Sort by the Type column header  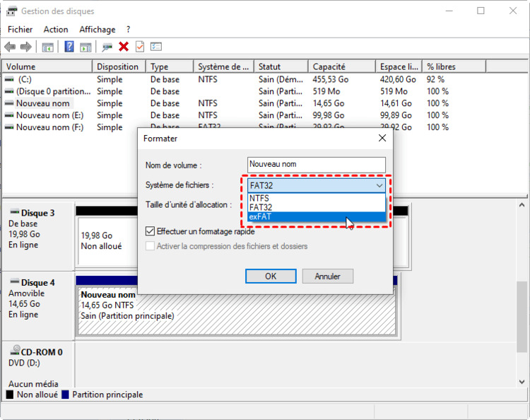click(x=170, y=66)
